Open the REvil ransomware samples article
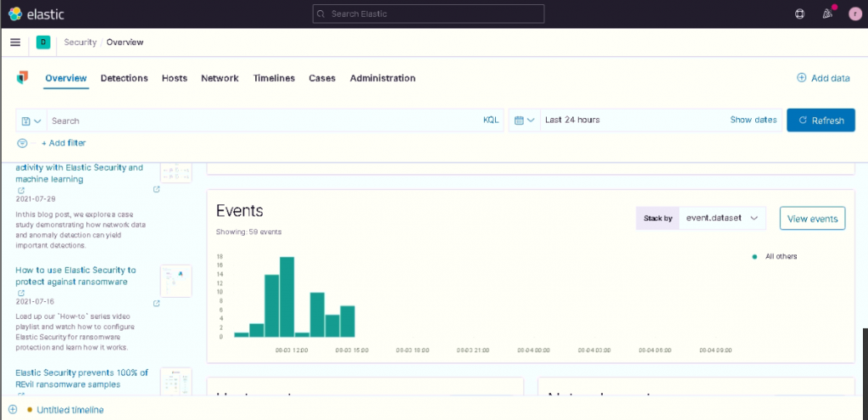This screenshot has width=868, height=420. point(82,378)
